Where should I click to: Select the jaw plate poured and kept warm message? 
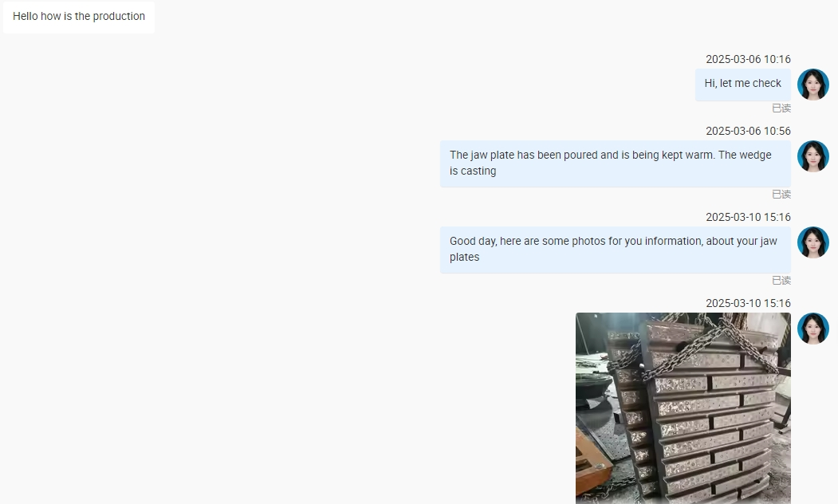pos(615,163)
